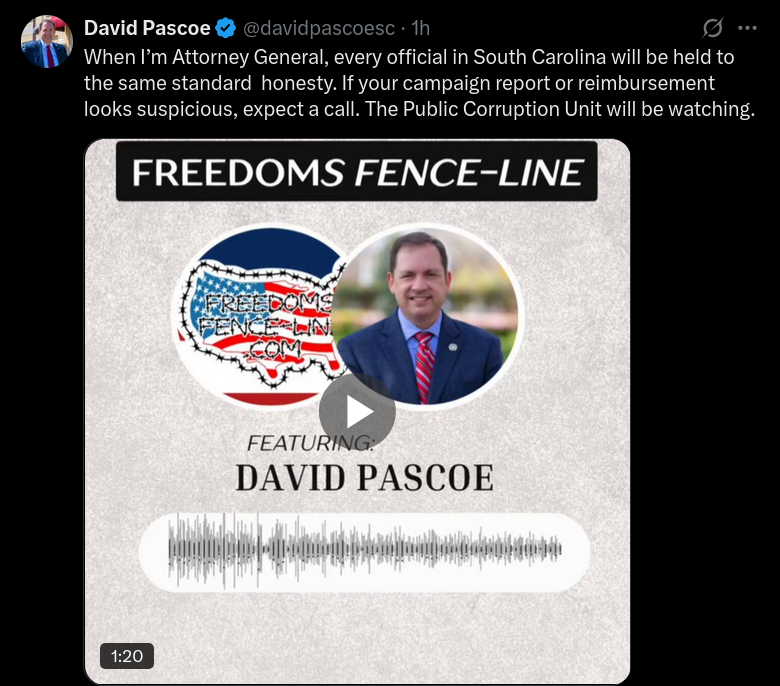This screenshot has width=780, height=686.
Task: Click the 1:20 video duration badge
Action: pos(127,656)
